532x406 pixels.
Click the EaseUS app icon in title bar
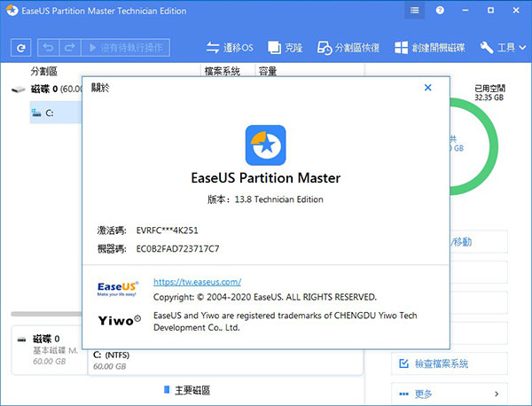pos(12,11)
